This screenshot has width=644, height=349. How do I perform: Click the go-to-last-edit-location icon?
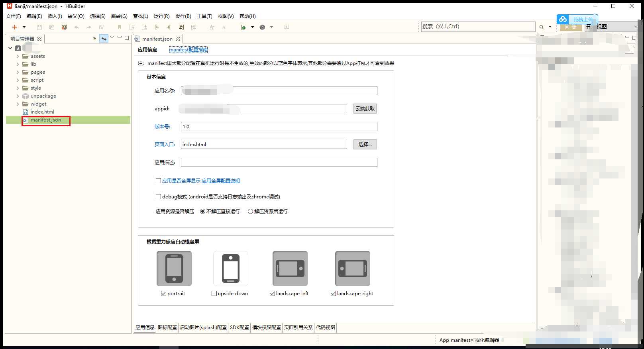181,27
